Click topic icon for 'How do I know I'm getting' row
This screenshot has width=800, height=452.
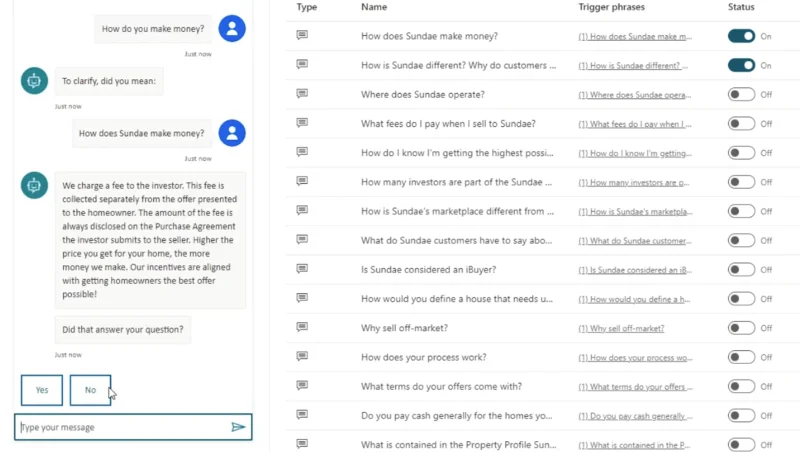(302, 152)
